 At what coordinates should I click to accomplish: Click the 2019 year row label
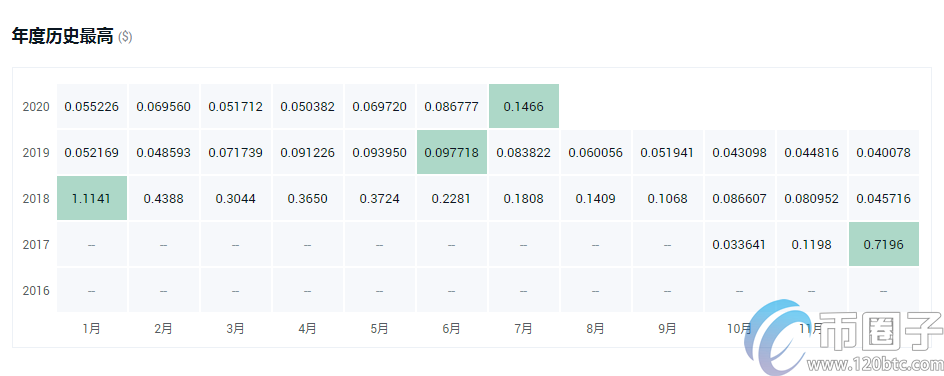click(x=36, y=153)
